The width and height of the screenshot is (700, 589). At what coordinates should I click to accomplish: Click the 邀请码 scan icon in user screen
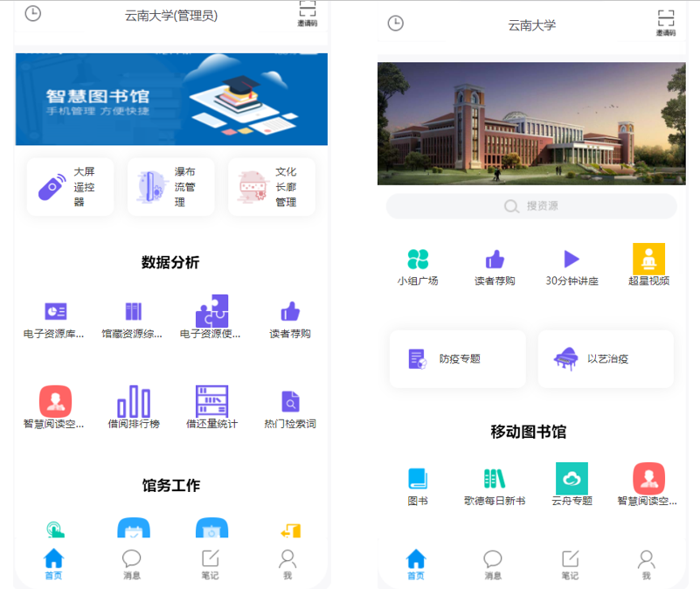click(x=666, y=24)
